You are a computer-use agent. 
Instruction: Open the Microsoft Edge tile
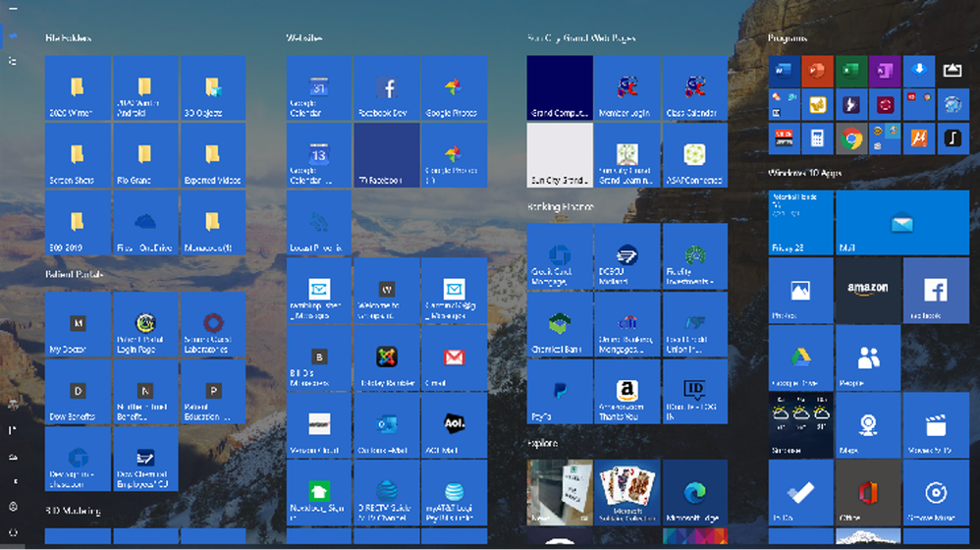click(695, 492)
